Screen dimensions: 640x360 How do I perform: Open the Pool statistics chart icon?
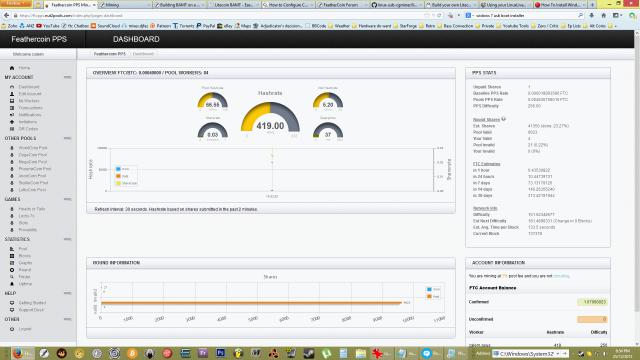pyautogui.click(x=12, y=249)
